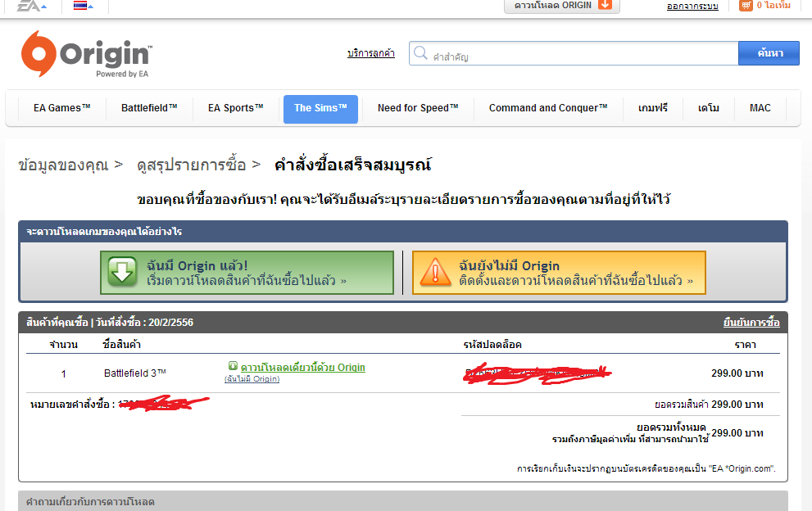Click the orange download arrow icon
Screen dimensions: 812x511
pos(605,5)
